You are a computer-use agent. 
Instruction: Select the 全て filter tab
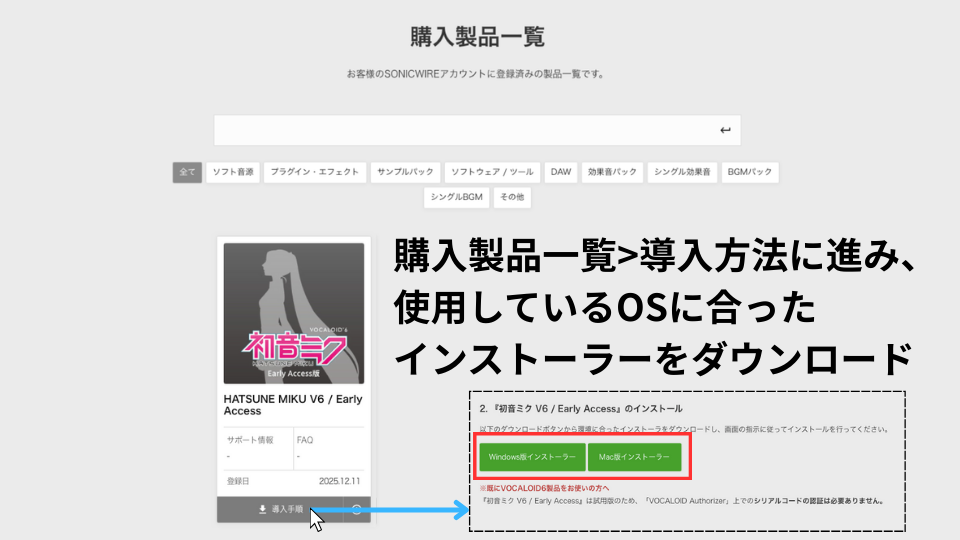187,172
